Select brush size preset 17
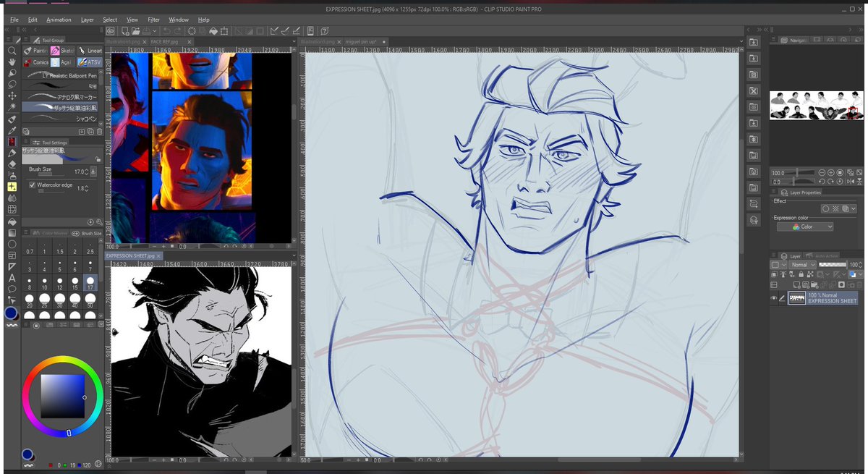 click(x=90, y=282)
